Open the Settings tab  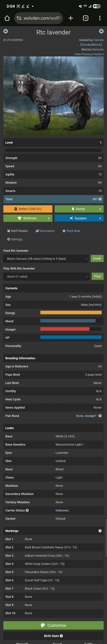pos(15,239)
